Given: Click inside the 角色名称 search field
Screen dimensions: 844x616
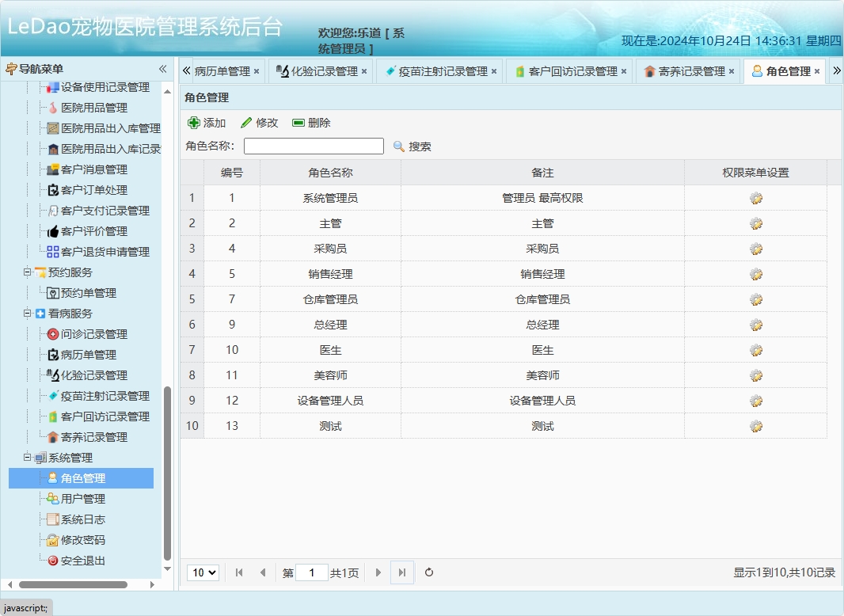Looking at the screenshot, I should (312, 146).
